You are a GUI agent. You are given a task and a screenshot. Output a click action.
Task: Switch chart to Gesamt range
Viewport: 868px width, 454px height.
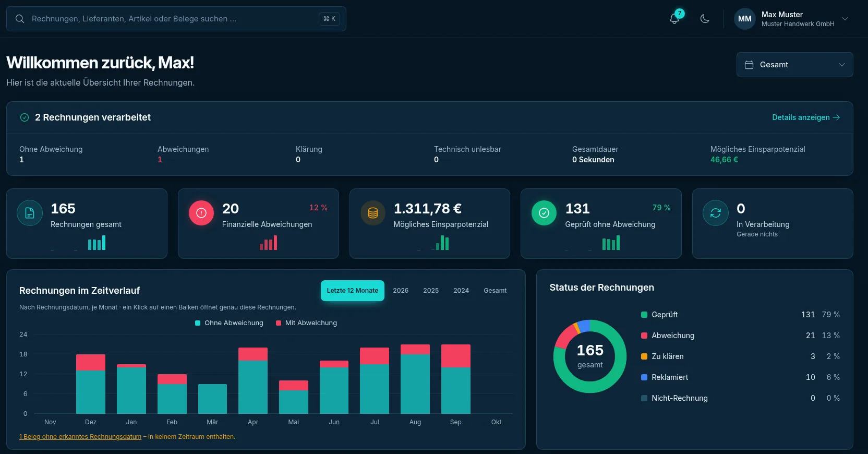click(495, 291)
